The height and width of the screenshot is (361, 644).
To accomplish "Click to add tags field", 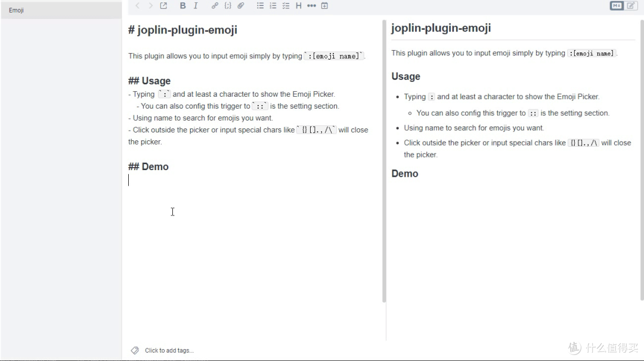I will 169,350.
